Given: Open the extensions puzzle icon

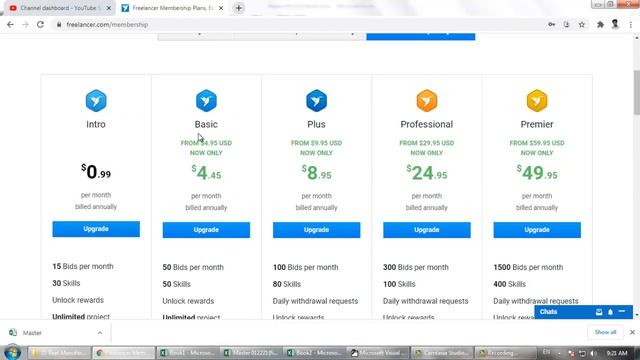Looking at the screenshot, I should pos(600,24).
